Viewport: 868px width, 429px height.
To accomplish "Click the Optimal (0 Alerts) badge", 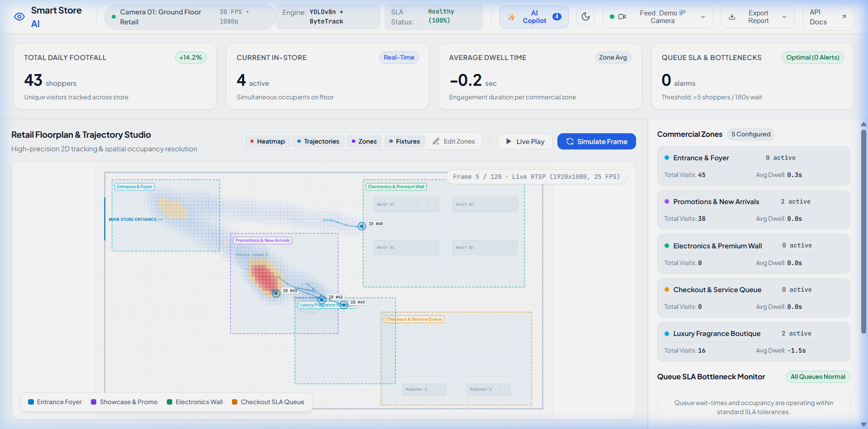I will click(x=812, y=57).
